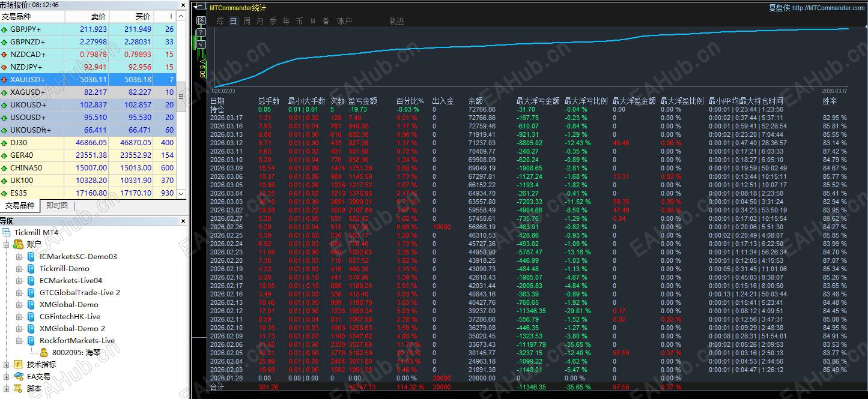
Task: Click the XAGUSD+ symbol arrow icon
Action: (4, 92)
